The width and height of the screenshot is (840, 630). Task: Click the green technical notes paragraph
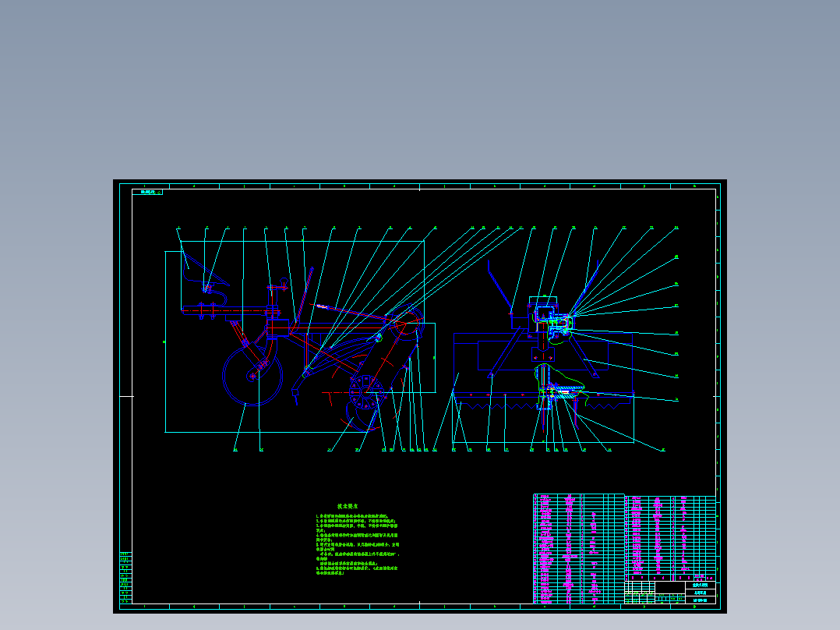click(x=358, y=543)
